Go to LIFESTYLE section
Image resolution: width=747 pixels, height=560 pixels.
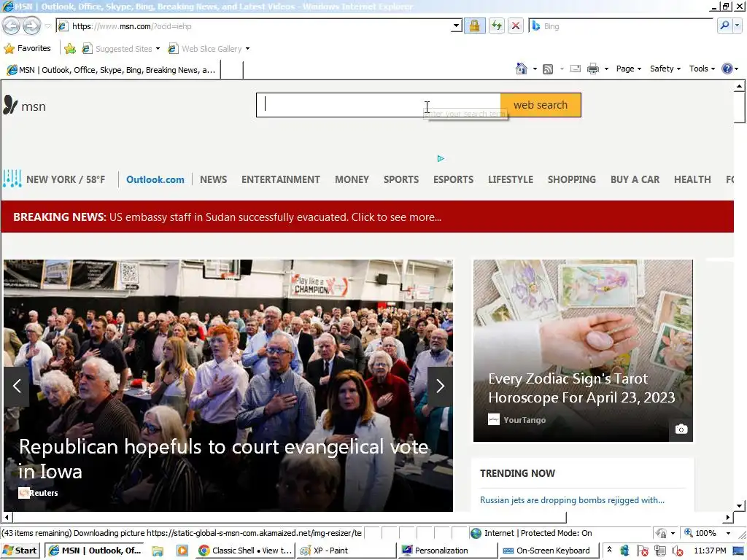(x=510, y=179)
